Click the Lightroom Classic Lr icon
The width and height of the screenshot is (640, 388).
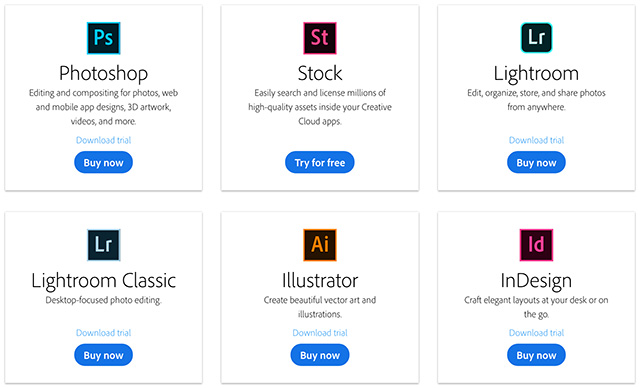[104, 245]
